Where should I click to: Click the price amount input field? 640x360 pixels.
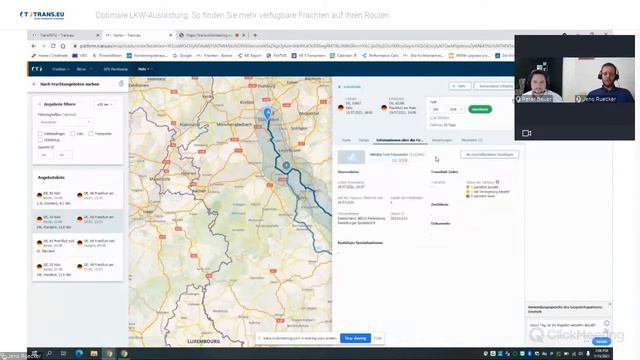[x=438, y=109]
